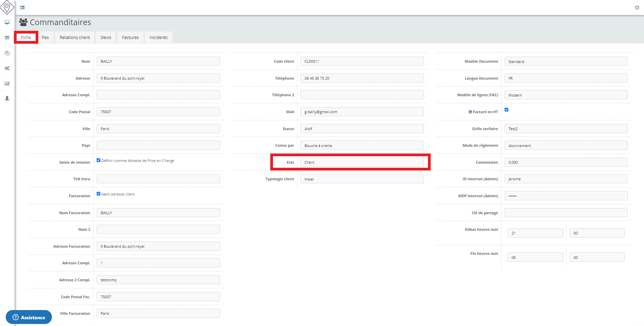
Task: Click the power logout icon
Action: (x=637, y=7)
